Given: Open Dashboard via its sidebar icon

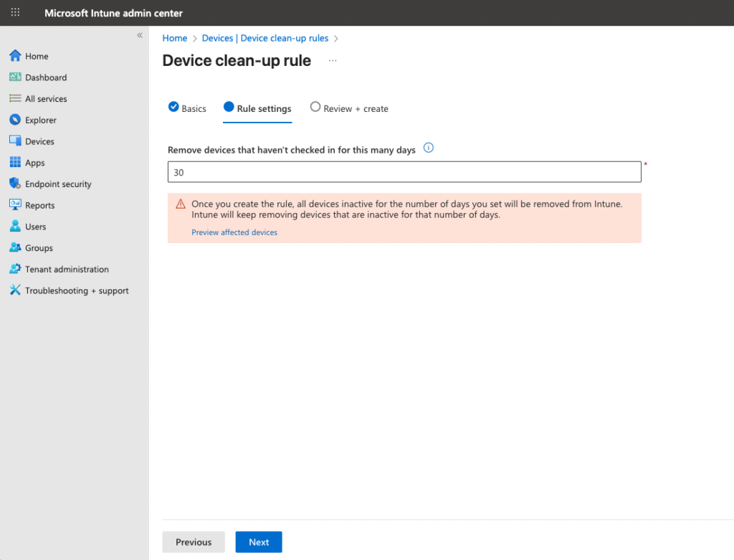Looking at the screenshot, I should pyautogui.click(x=15, y=77).
